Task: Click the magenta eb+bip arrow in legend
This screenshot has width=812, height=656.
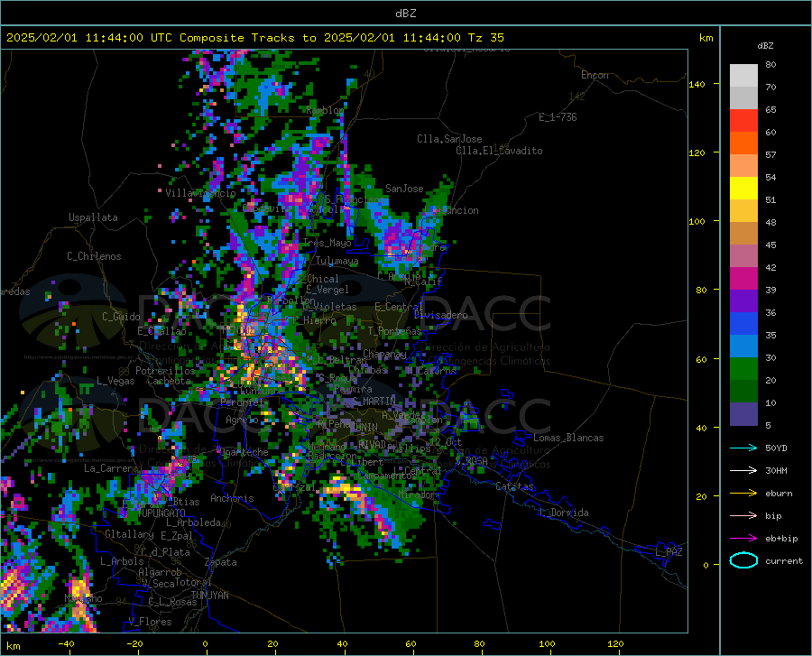Action: 743,539
